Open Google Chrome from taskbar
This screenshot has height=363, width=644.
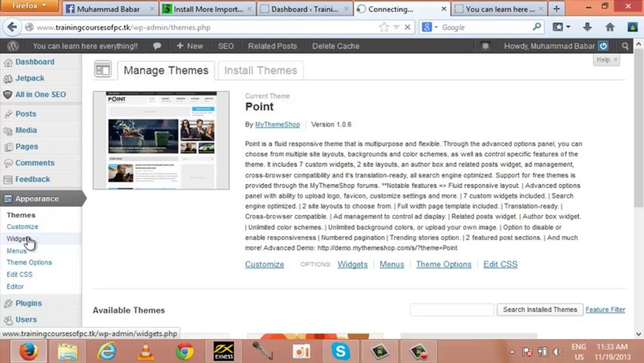tap(185, 351)
